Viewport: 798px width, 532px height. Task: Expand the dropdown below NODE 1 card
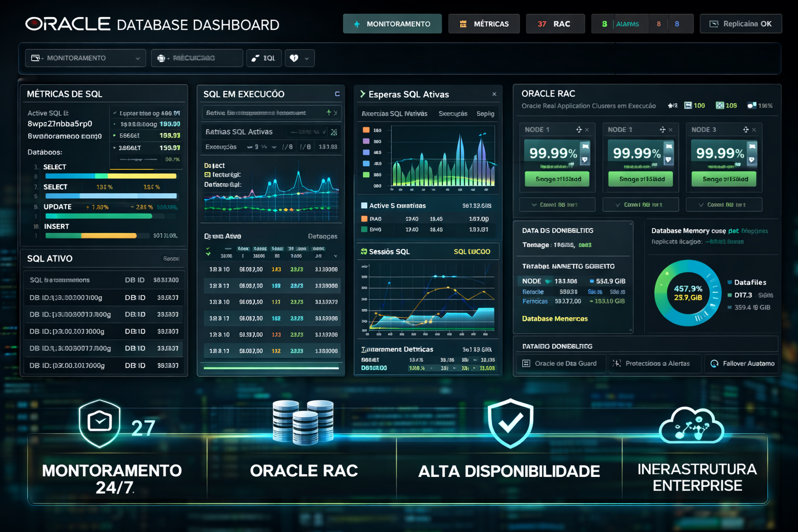(x=557, y=205)
